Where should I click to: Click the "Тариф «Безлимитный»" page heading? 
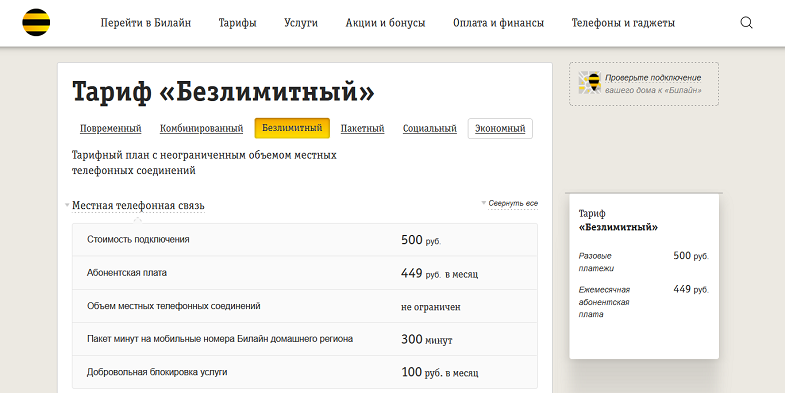tap(223, 92)
